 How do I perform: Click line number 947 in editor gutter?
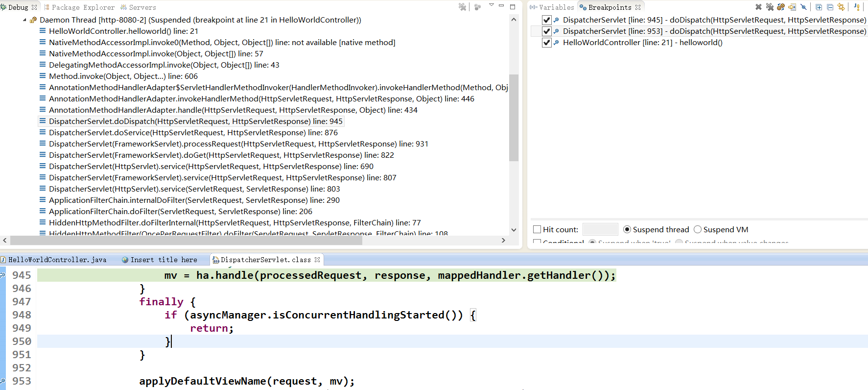point(22,302)
